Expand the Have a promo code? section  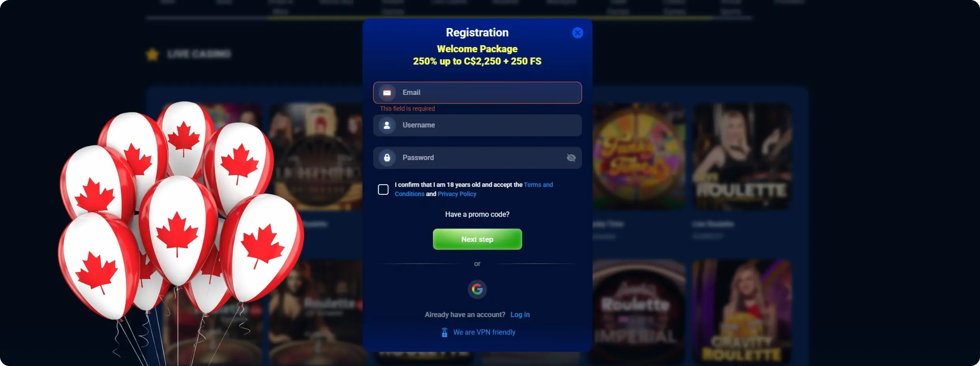click(477, 214)
